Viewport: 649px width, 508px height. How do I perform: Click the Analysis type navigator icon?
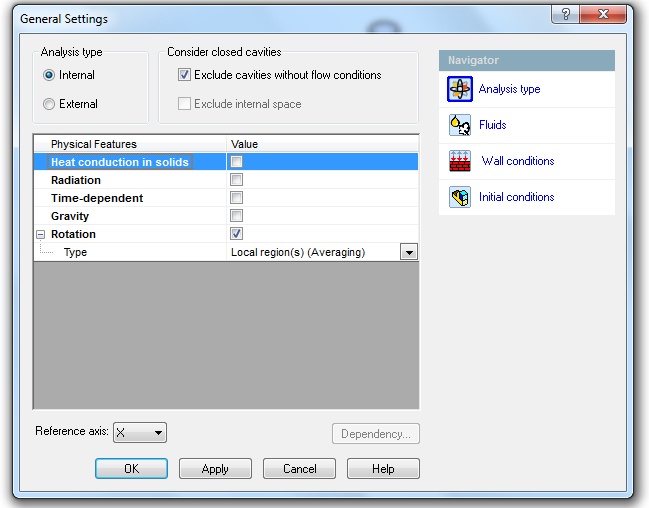pos(459,89)
